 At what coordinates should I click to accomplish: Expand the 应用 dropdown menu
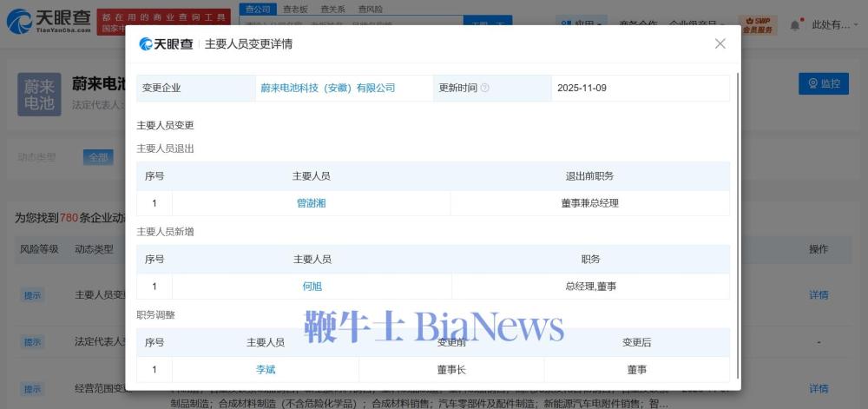pyautogui.click(x=582, y=24)
